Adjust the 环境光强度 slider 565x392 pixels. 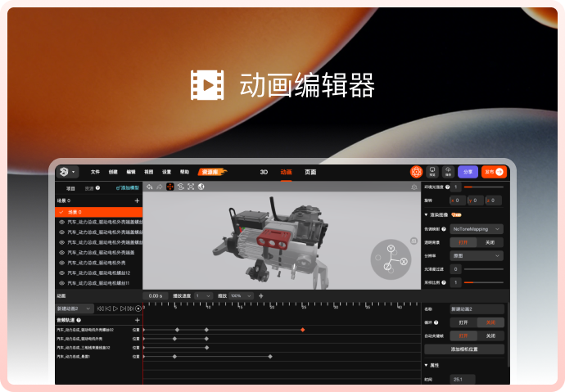tap(483, 187)
